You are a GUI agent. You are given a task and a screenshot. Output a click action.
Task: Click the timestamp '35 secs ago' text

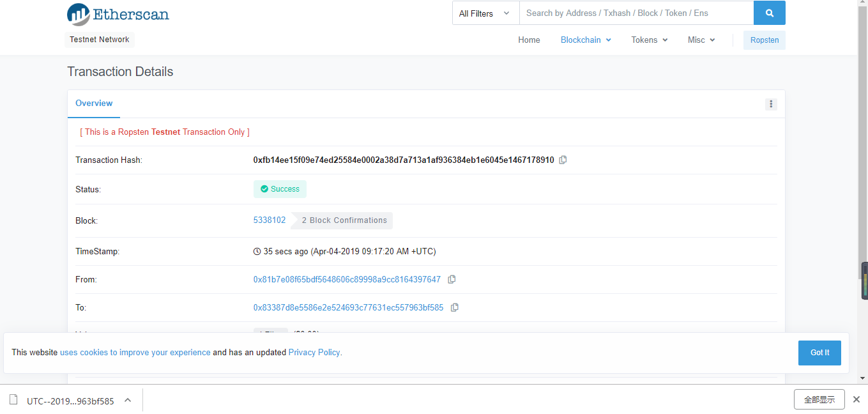pyautogui.click(x=286, y=252)
